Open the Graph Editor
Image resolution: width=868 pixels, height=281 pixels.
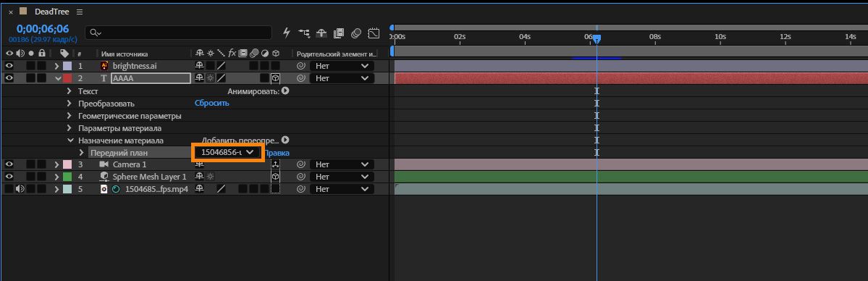coord(374,33)
